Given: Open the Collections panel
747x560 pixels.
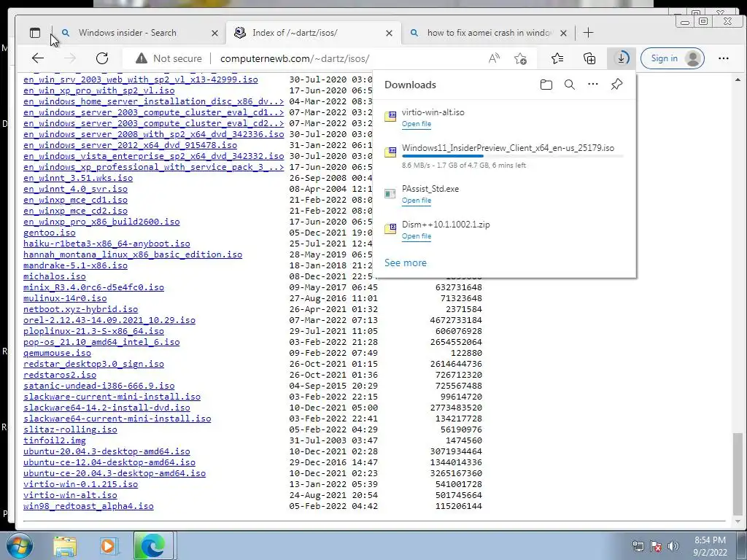Looking at the screenshot, I should tap(589, 58).
